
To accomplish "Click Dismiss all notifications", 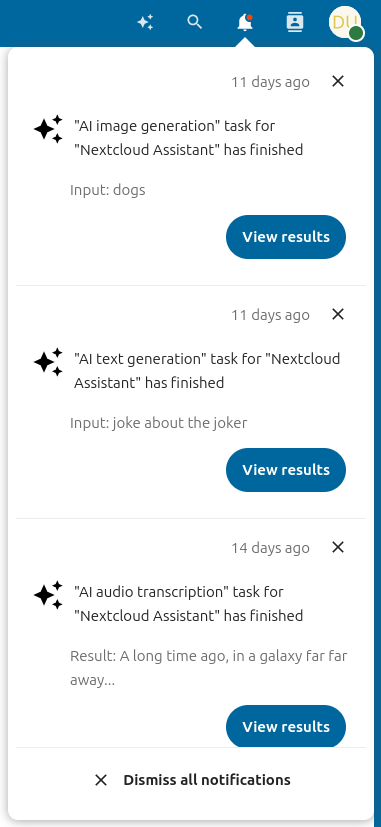I will point(192,780).
